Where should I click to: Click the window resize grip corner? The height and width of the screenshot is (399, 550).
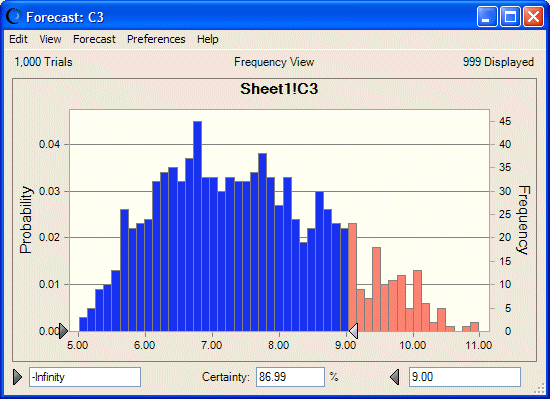point(538,388)
